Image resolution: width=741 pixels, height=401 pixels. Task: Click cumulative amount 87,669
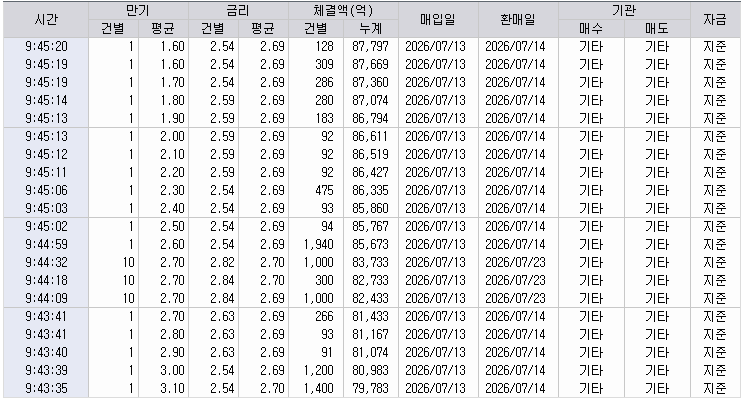point(370,64)
